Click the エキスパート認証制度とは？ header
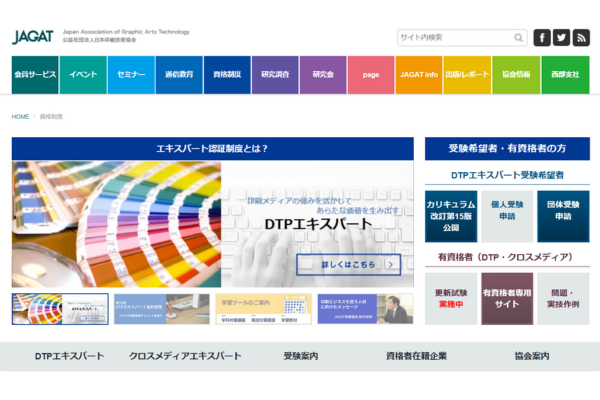 pyautogui.click(x=213, y=149)
